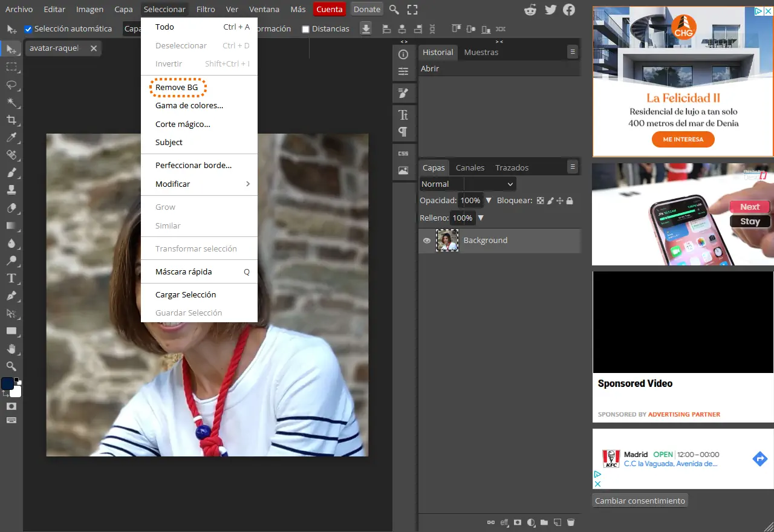Viewport: 774px width, 532px height.
Task: Enter fullscreen mode via the top icon
Action: pos(412,9)
